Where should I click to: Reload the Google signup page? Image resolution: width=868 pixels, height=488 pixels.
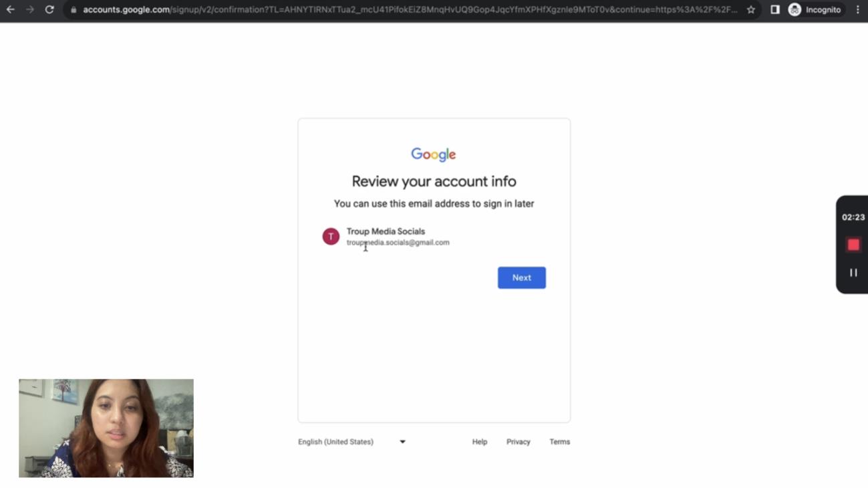[49, 10]
